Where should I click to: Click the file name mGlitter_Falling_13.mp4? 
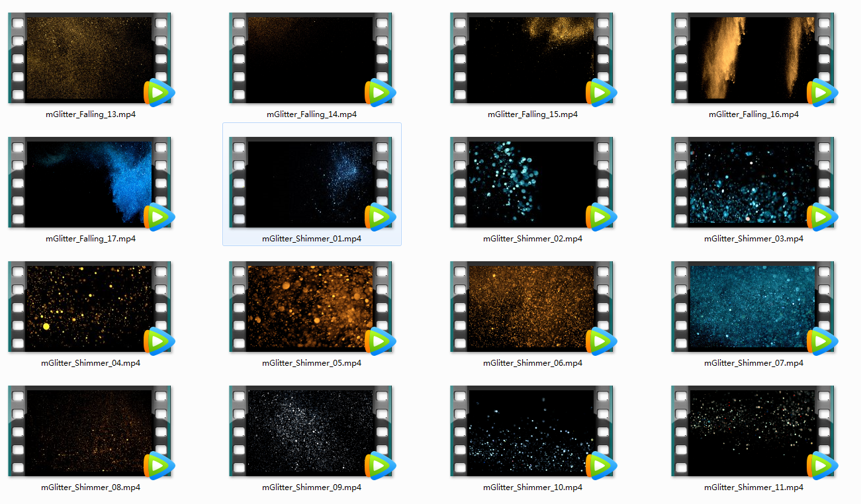coord(91,114)
